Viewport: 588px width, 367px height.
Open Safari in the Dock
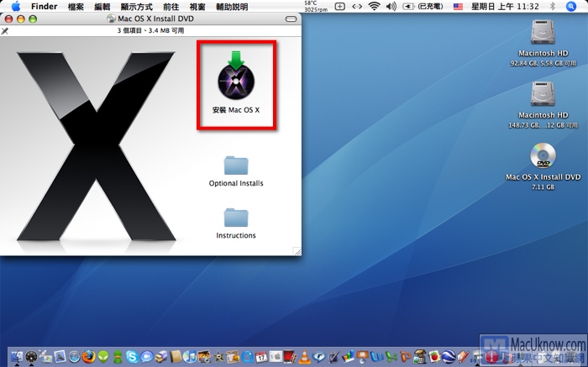74,357
